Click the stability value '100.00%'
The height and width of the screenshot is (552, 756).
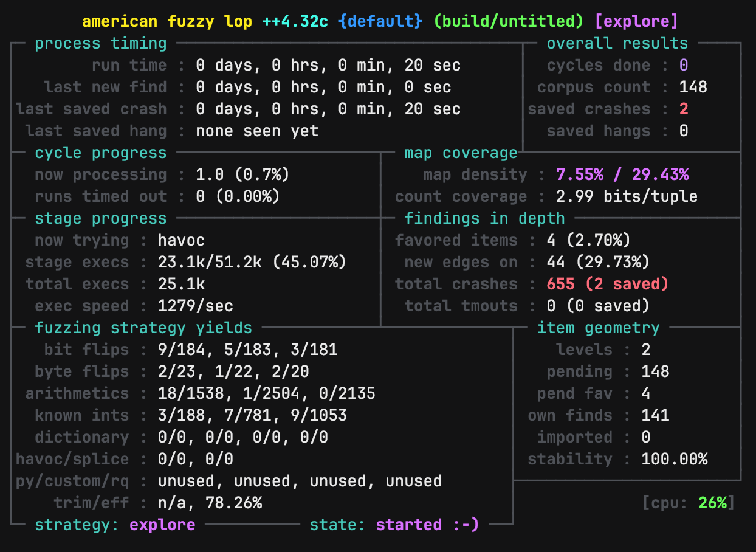(x=675, y=460)
